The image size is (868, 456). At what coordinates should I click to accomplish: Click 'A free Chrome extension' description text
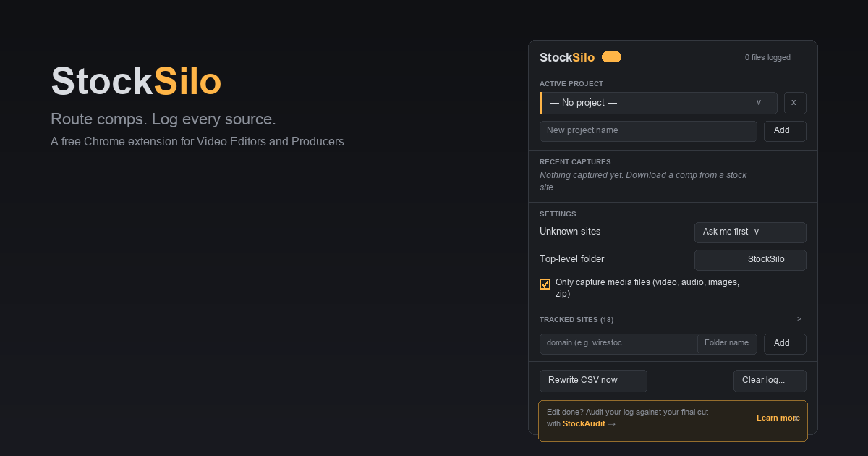pos(199,142)
